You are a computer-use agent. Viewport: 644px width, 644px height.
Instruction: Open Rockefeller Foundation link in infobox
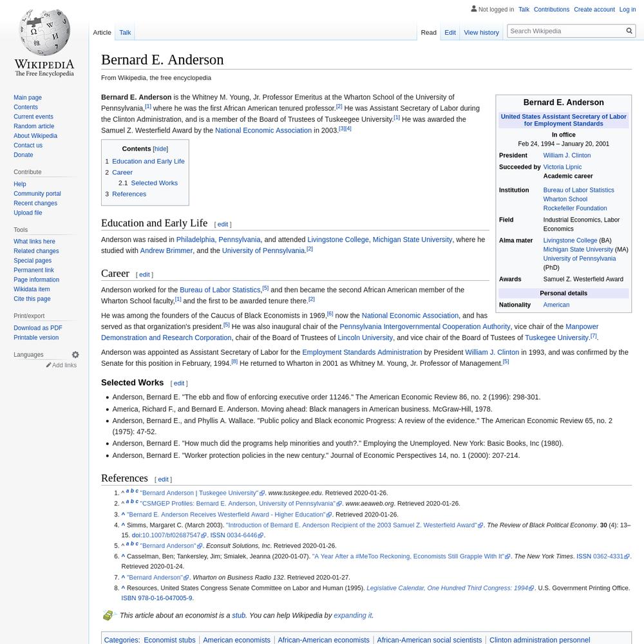pyautogui.click(x=574, y=208)
